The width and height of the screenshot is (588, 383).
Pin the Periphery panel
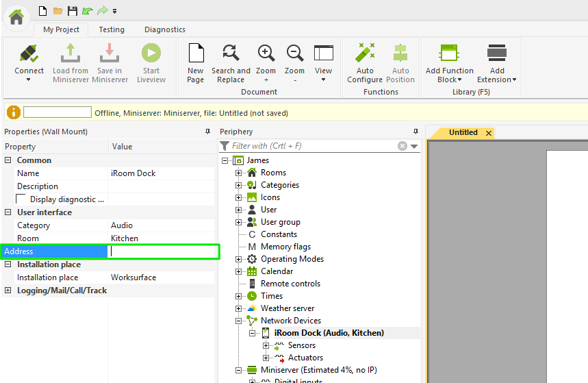(416, 131)
